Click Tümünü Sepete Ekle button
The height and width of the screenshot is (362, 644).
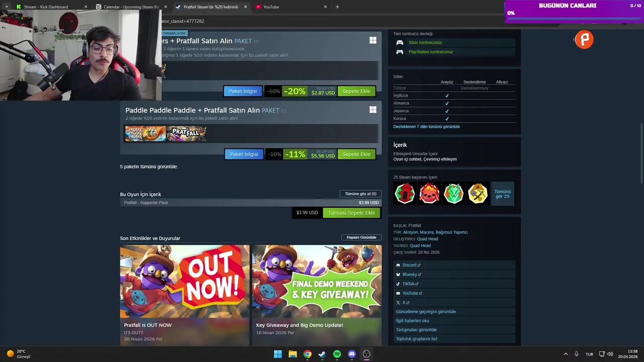point(351,213)
